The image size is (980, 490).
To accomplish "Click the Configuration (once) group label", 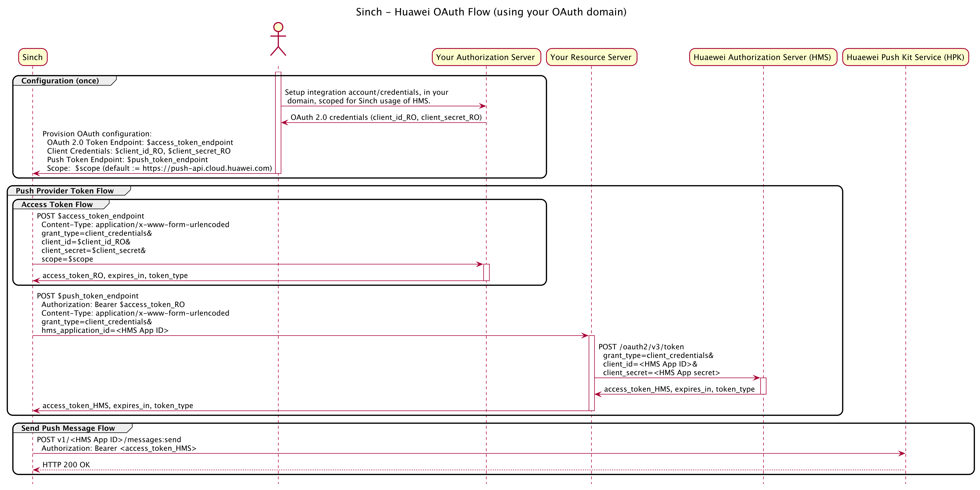I will pos(60,81).
